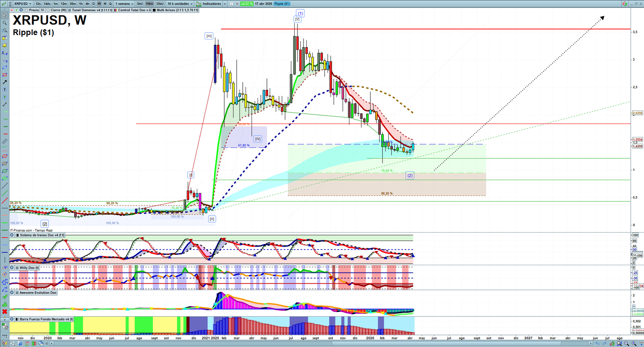Select the arrow cursor tool in left toolbar
644x347 pixels.
pyautogui.click(x=4, y=16)
